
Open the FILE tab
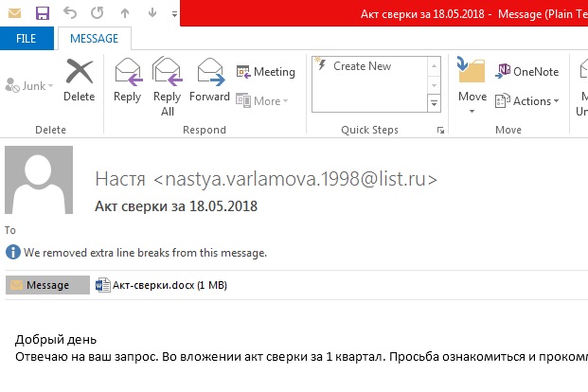point(27,38)
